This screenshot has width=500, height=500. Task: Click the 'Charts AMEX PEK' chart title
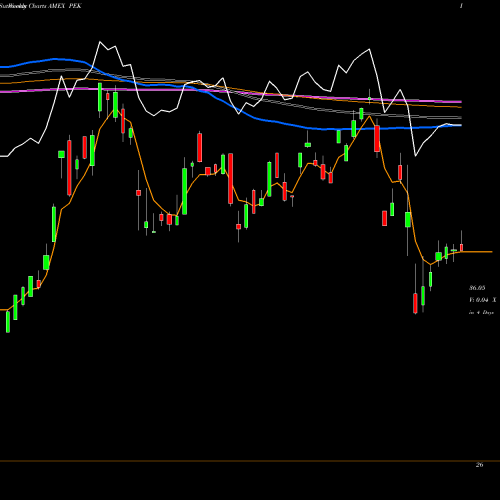pyautogui.click(x=55, y=6)
